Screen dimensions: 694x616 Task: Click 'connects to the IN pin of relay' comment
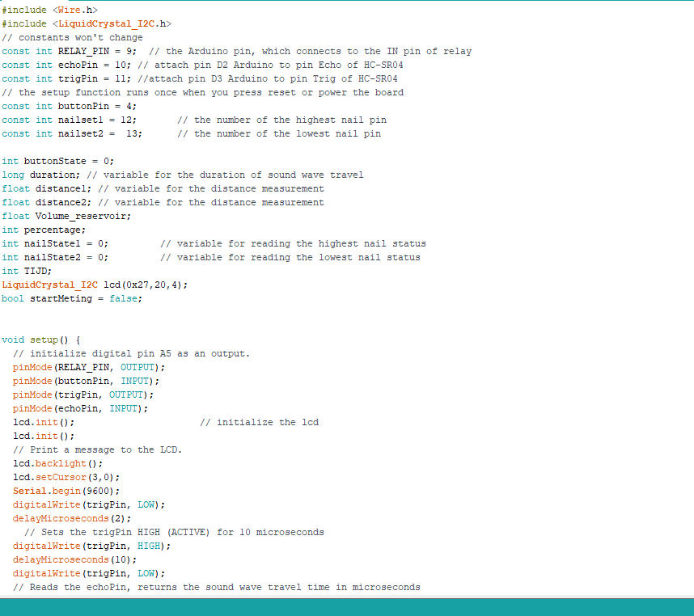311,51
